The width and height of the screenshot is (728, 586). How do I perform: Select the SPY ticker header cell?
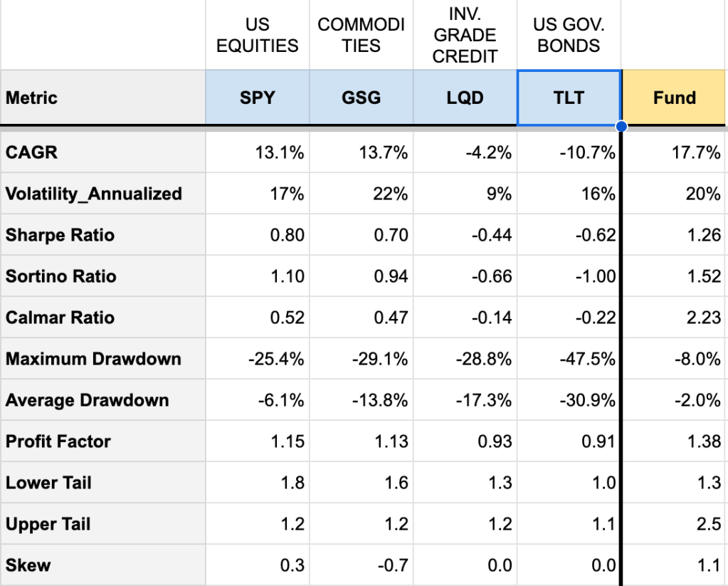[257, 98]
